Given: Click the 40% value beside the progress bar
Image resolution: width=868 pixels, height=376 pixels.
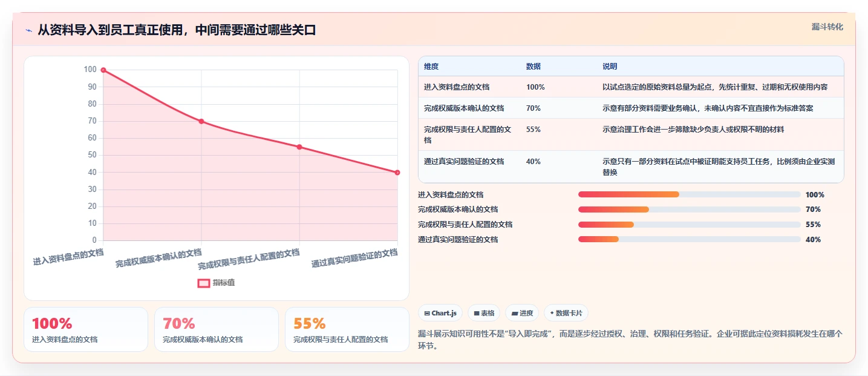Looking at the screenshot, I should pyautogui.click(x=813, y=240).
